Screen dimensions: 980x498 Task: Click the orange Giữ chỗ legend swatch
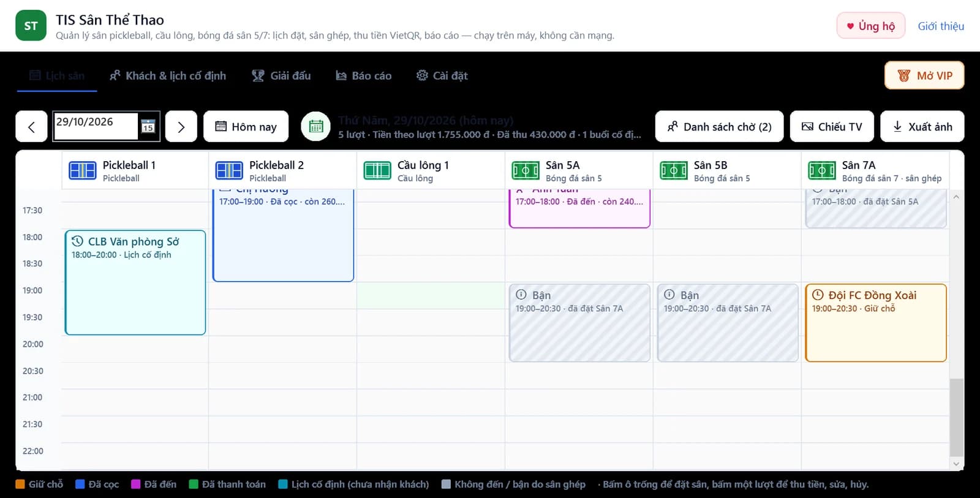coord(20,484)
